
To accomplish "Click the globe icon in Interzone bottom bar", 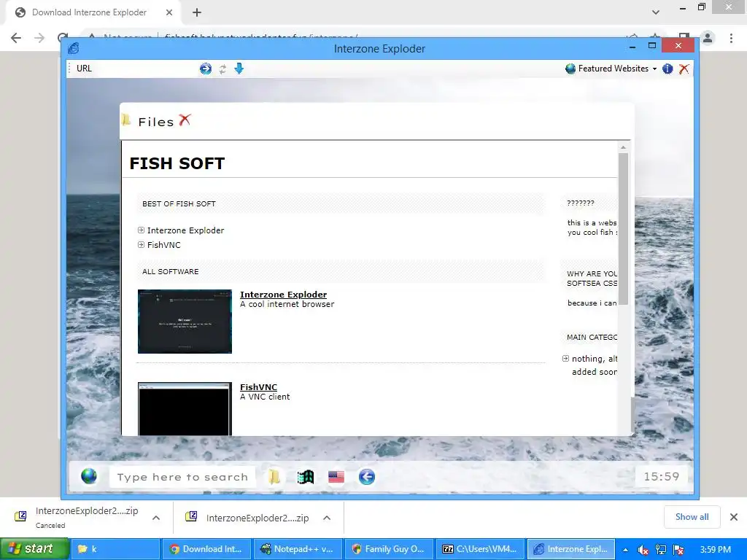I will tap(88, 476).
